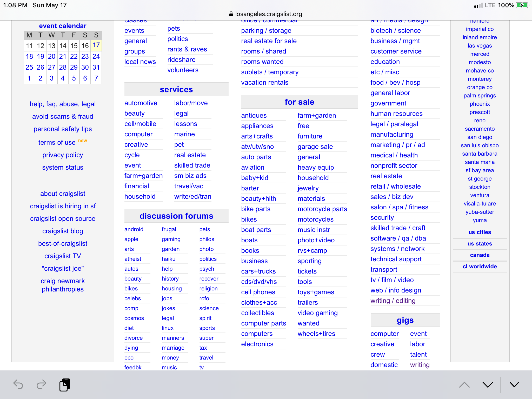This screenshot has height=399, width=532.
Task: Open wheels+tires listings
Action: [316, 334]
